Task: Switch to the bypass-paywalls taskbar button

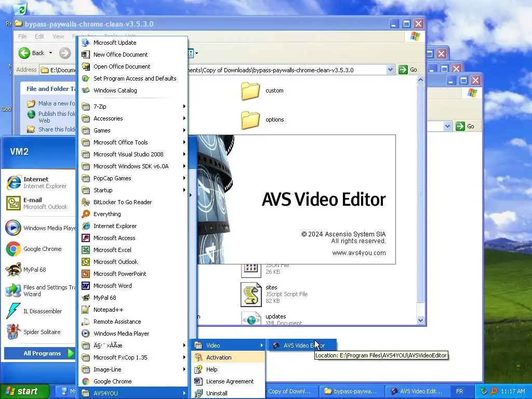Action: [x=352, y=391]
